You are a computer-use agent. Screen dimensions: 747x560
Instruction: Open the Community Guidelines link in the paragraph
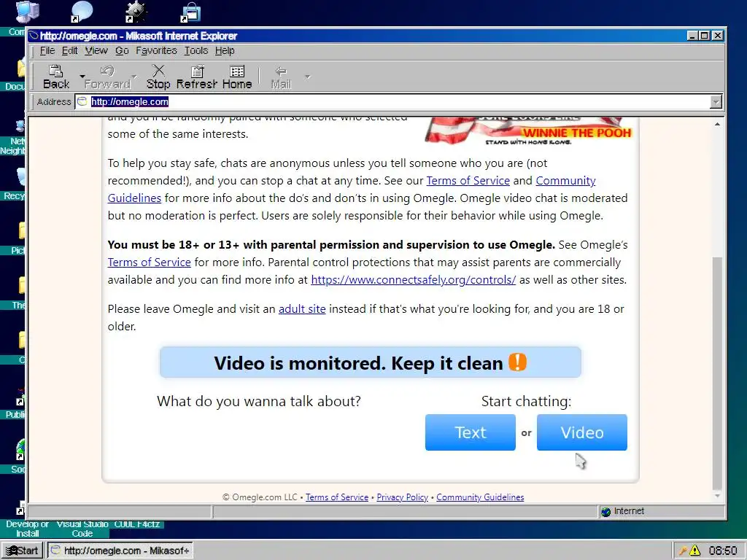[x=565, y=181]
